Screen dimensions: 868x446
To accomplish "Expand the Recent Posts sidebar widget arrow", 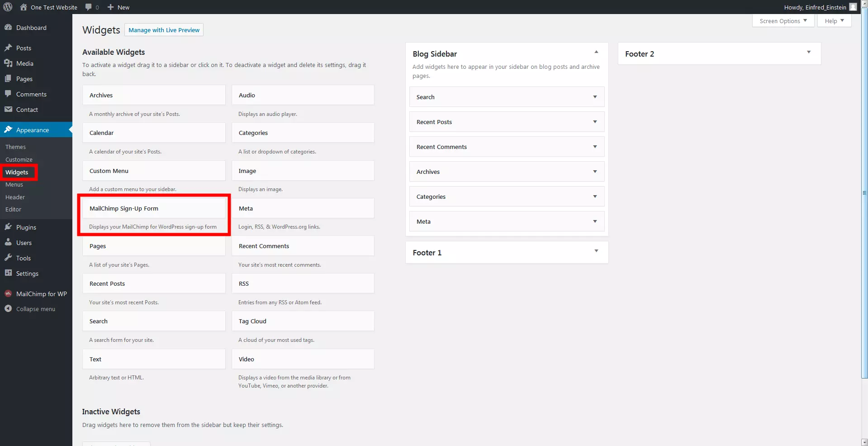I will [x=595, y=122].
